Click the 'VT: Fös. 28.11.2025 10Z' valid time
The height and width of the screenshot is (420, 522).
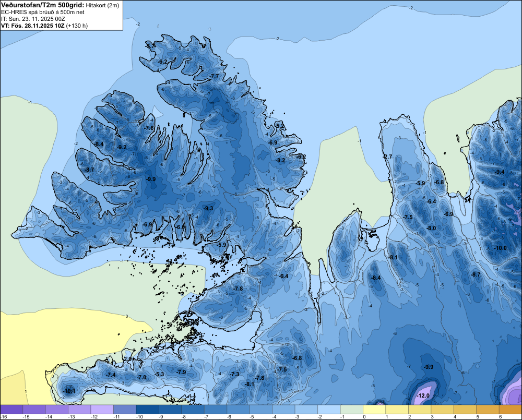coord(33,26)
